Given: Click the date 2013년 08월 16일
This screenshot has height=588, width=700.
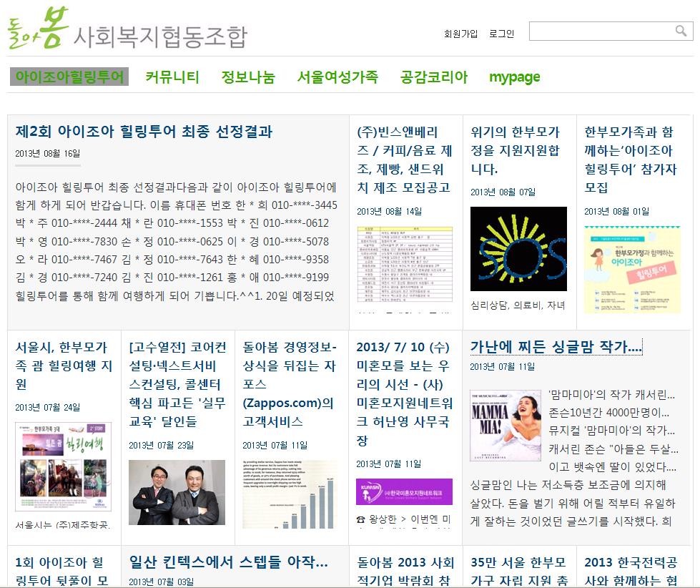Looking at the screenshot, I should 48,154.
